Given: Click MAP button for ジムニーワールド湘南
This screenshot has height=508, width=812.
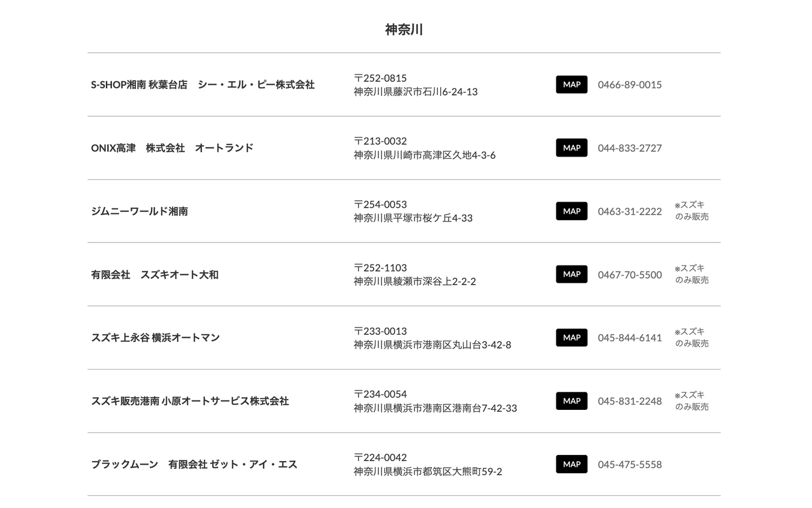Looking at the screenshot, I should pos(571,211).
